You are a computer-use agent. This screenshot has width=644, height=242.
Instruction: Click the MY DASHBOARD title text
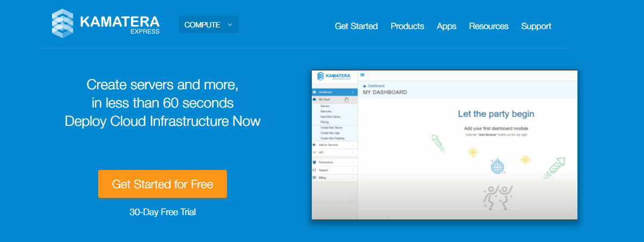385,92
